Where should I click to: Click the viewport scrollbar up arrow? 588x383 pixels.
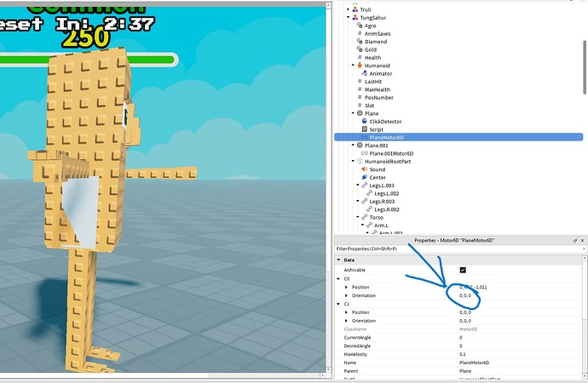pyautogui.click(x=328, y=6)
